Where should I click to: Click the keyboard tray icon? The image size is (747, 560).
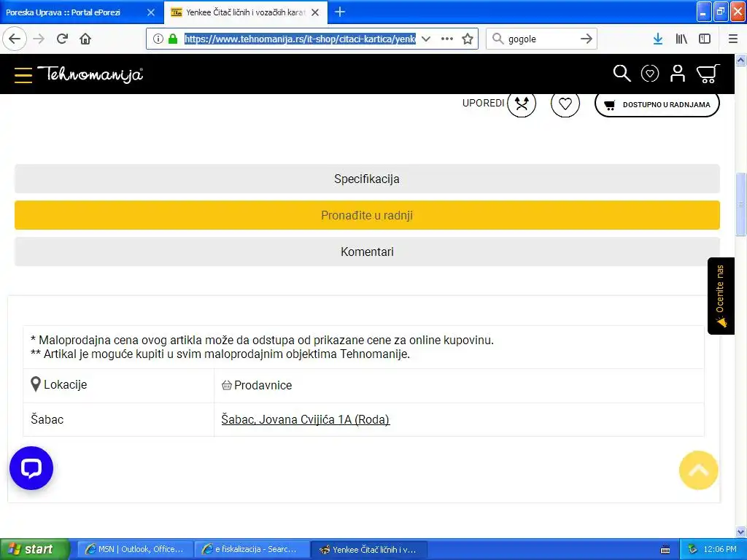(665, 550)
